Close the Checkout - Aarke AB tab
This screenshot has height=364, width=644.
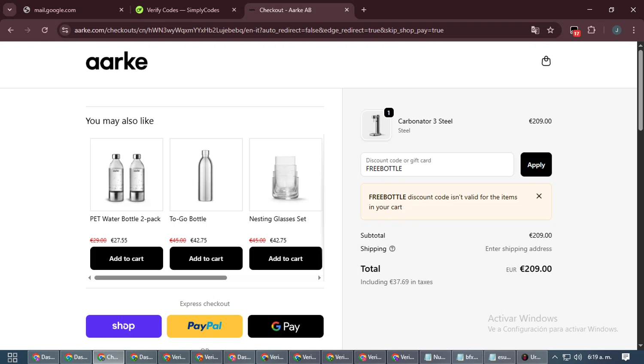(x=347, y=10)
